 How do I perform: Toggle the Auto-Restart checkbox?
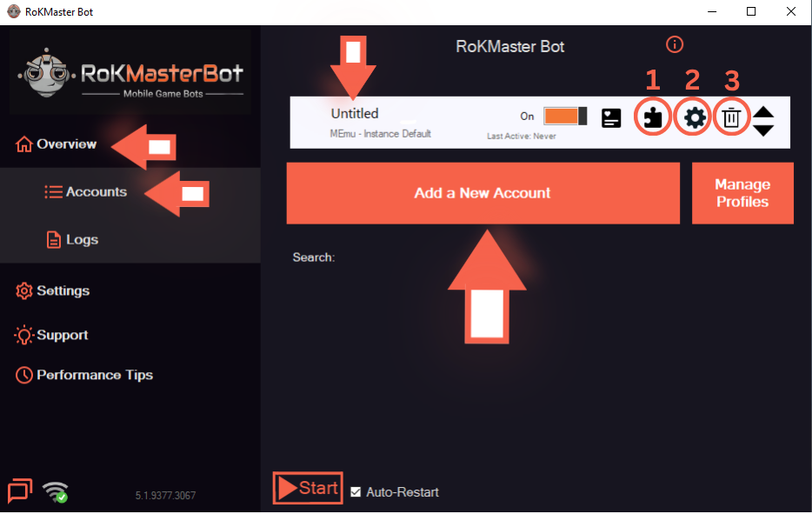tap(356, 491)
